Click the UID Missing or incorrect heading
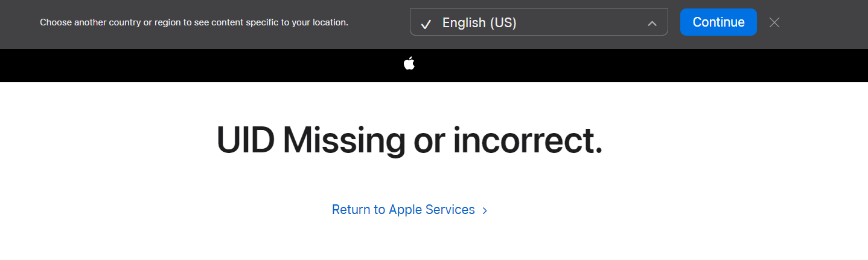868x260 pixels. (x=409, y=140)
